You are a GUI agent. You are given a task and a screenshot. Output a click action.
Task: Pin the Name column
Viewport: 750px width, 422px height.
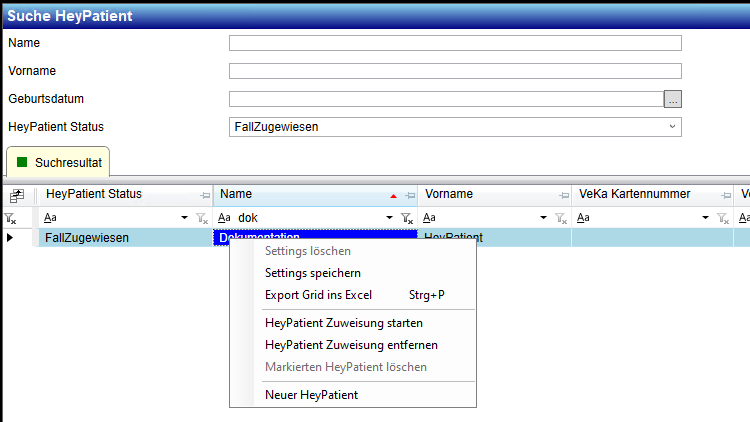[x=410, y=195]
